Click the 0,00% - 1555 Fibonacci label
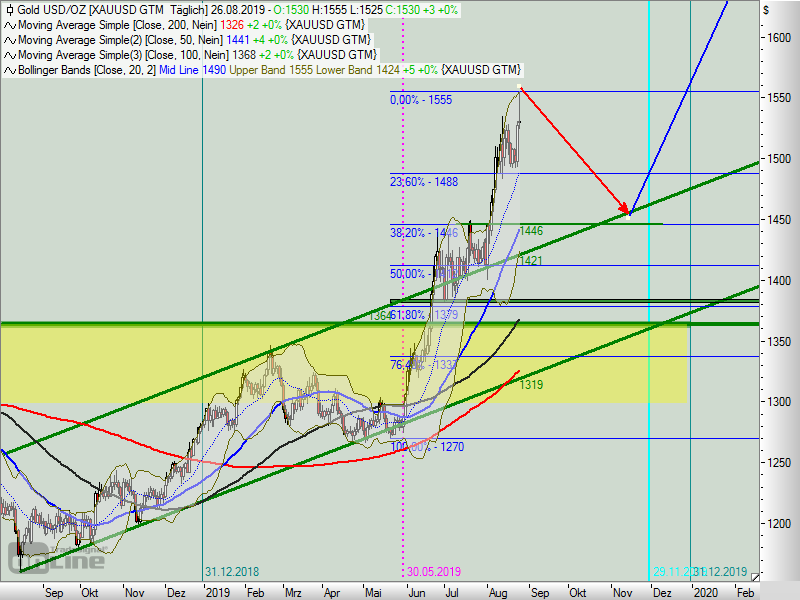Screen dimensions: 800x600 (x=421, y=100)
